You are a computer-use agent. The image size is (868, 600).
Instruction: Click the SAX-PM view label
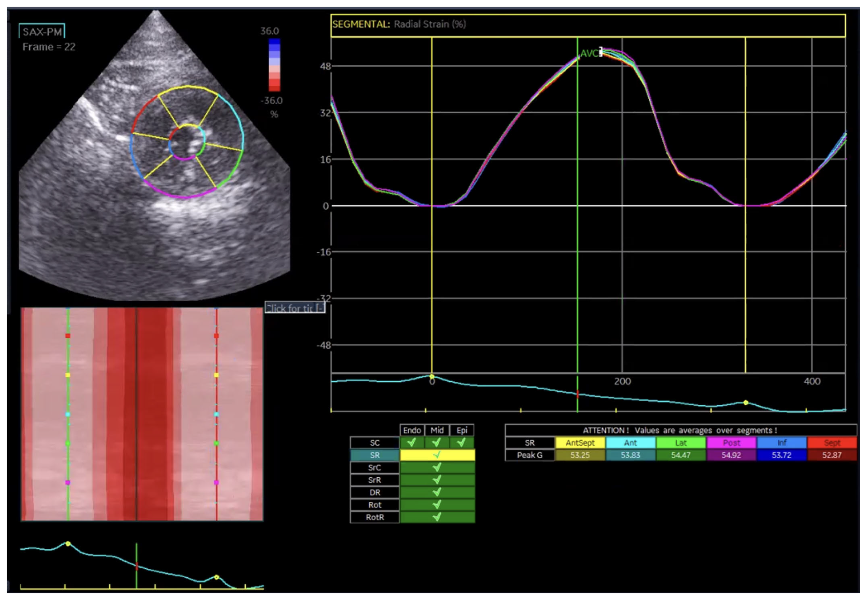pyautogui.click(x=42, y=31)
